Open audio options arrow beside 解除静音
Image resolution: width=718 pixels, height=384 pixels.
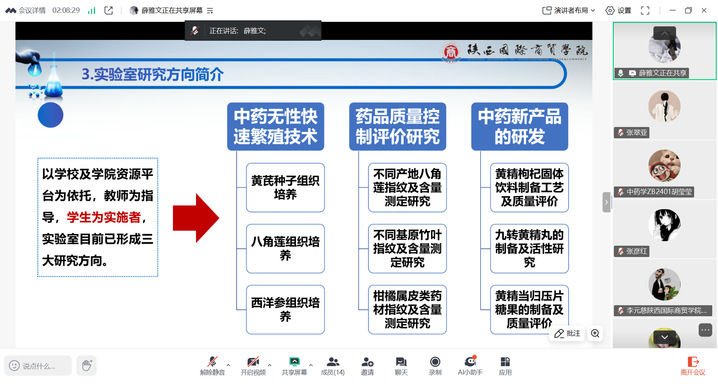(228, 365)
